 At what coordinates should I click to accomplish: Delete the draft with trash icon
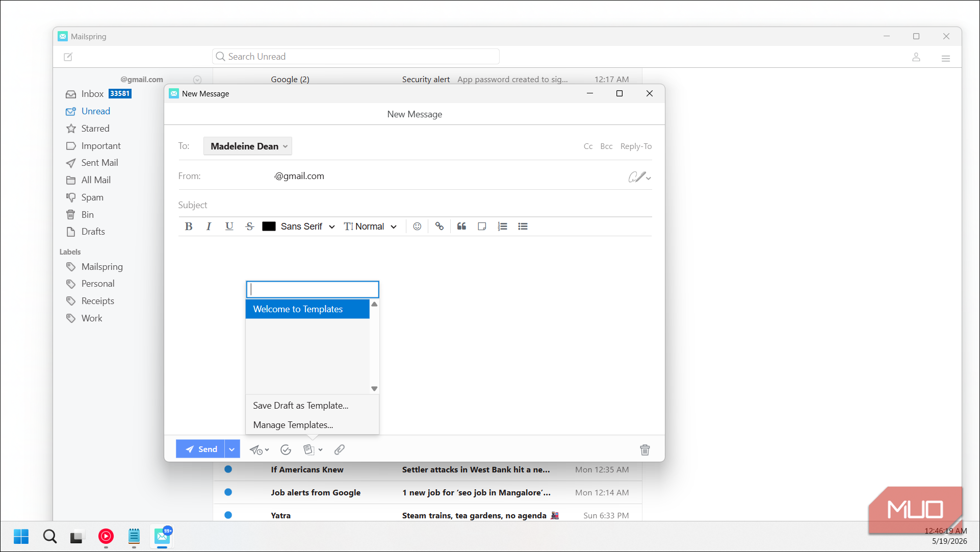645,449
